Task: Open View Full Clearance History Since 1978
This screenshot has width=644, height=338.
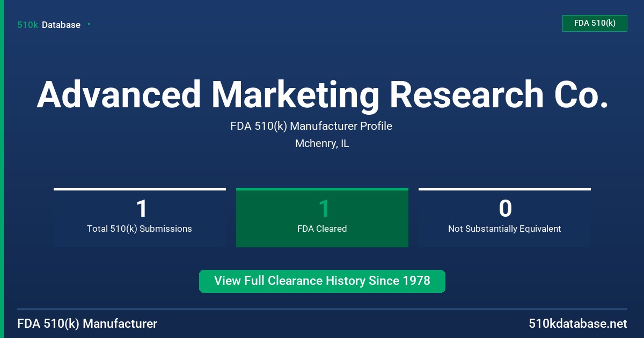Action: (322, 281)
